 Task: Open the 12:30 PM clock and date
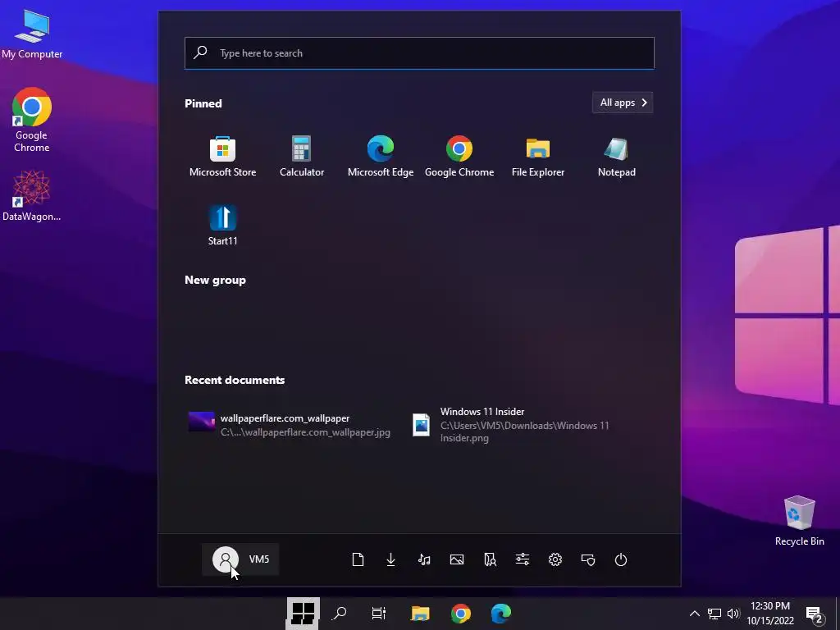(x=770, y=614)
